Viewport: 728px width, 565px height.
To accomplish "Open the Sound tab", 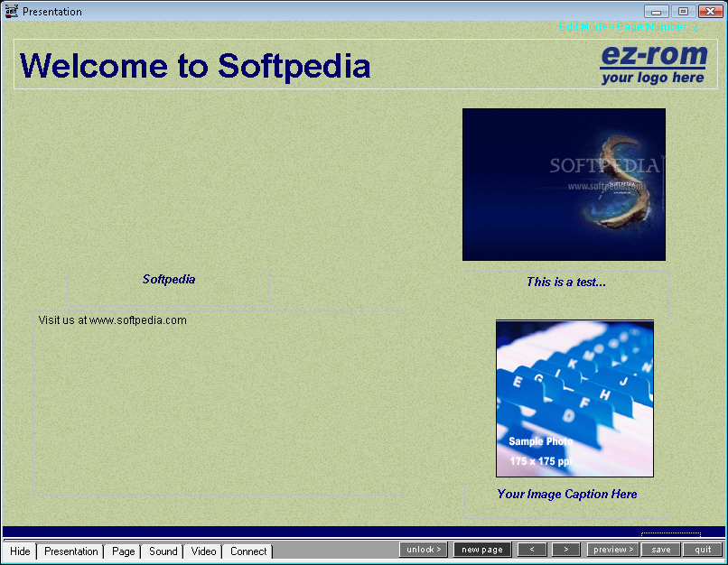I will [163, 551].
